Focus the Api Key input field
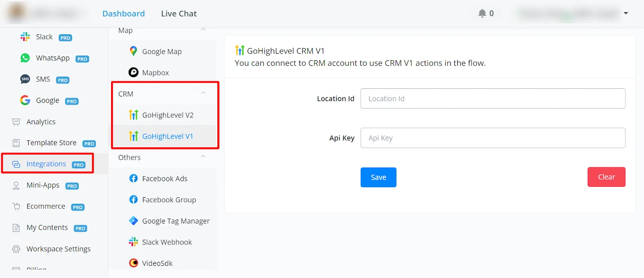The width and height of the screenshot is (644, 278). 493,138
